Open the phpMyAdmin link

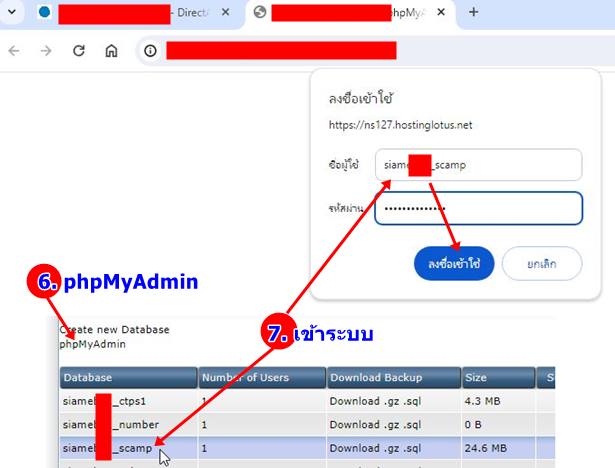[x=93, y=344]
